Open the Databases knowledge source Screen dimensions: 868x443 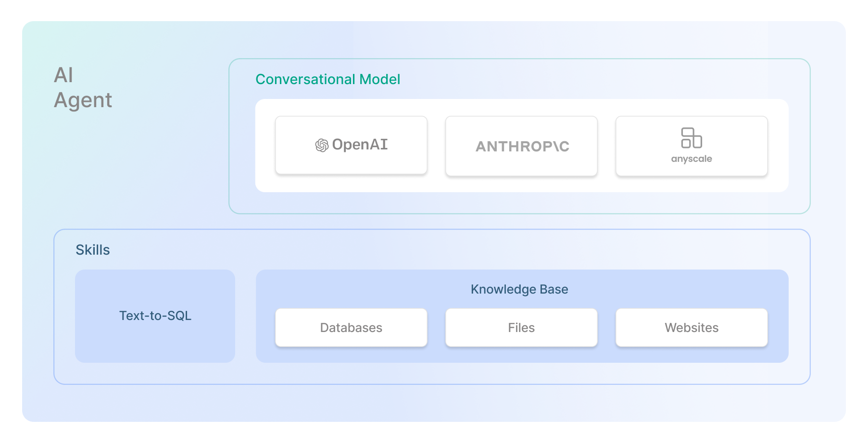(x=351, y=328)
